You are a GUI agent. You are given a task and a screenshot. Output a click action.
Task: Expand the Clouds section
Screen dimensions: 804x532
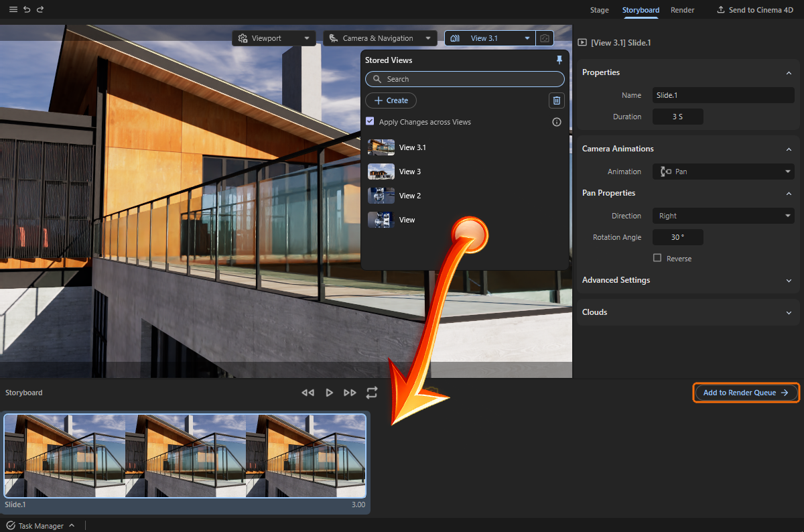(x=789, y=312)
